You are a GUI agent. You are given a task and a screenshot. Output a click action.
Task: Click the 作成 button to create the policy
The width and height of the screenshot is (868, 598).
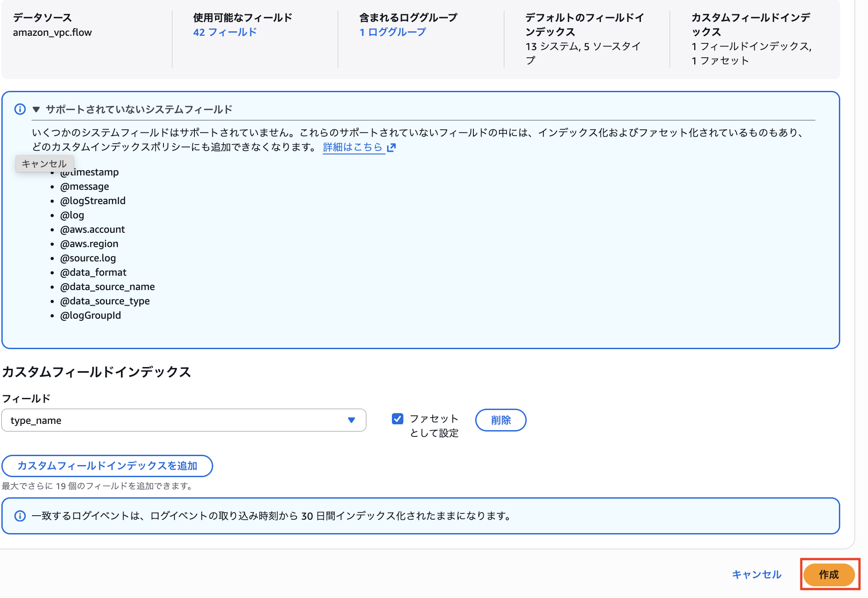point(829,575)
